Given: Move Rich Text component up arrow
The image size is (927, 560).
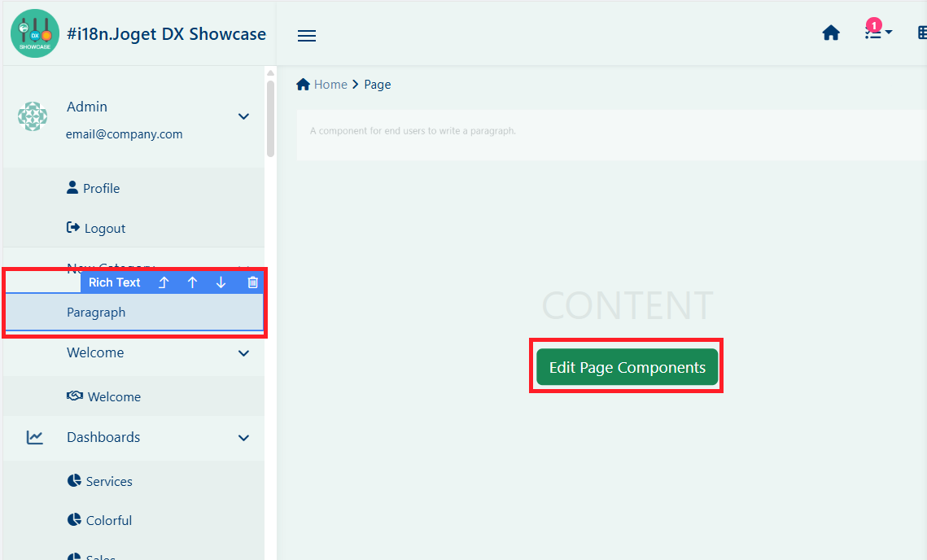Looking at the screenshot, I should [192, 282].
